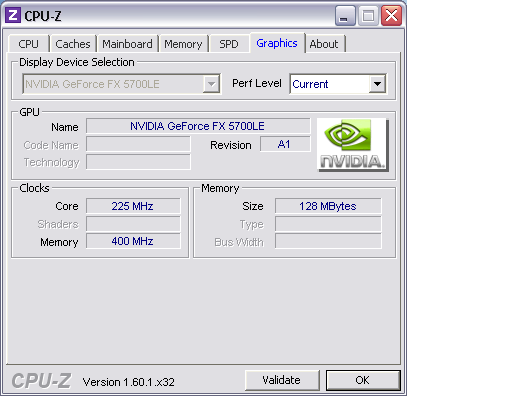
Task: Click the empty Bus Width field
Action: 328,241
